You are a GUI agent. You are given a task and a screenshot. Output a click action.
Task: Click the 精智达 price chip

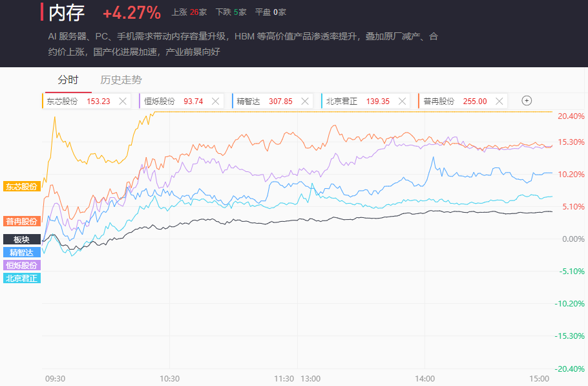coord(264,101)
